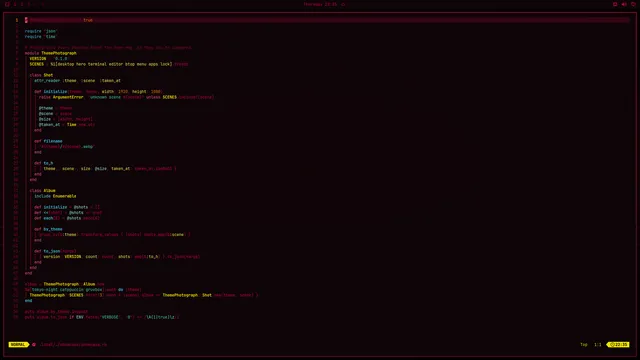Click the rightmost top bar tray icon
The width and height of the screenshot is (640, 360).
pos(633,4)
